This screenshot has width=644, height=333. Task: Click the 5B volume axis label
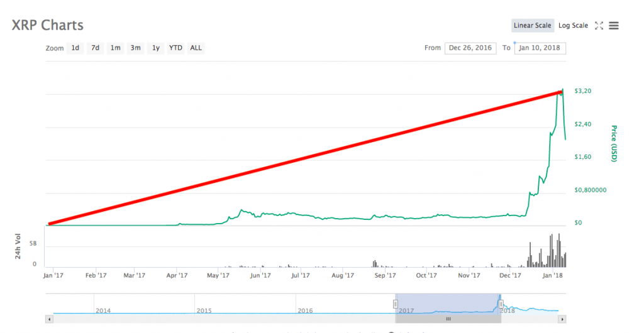[33, 244]
